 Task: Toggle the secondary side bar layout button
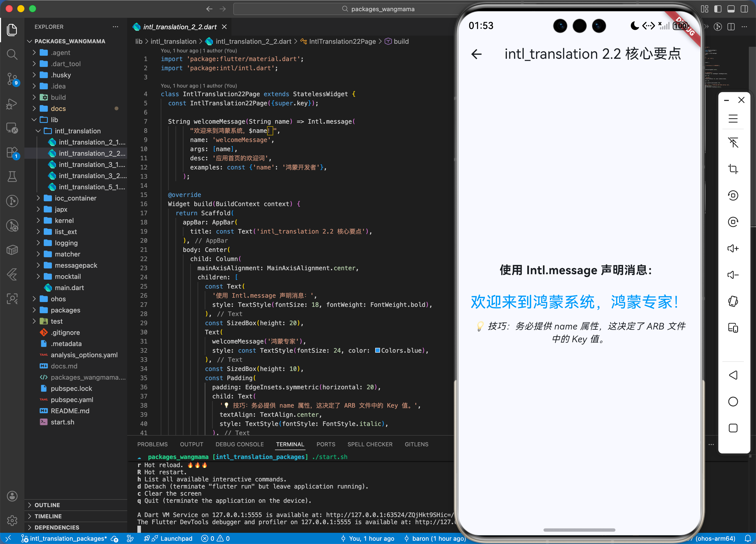pyautogui.click(x=744, y=9)
